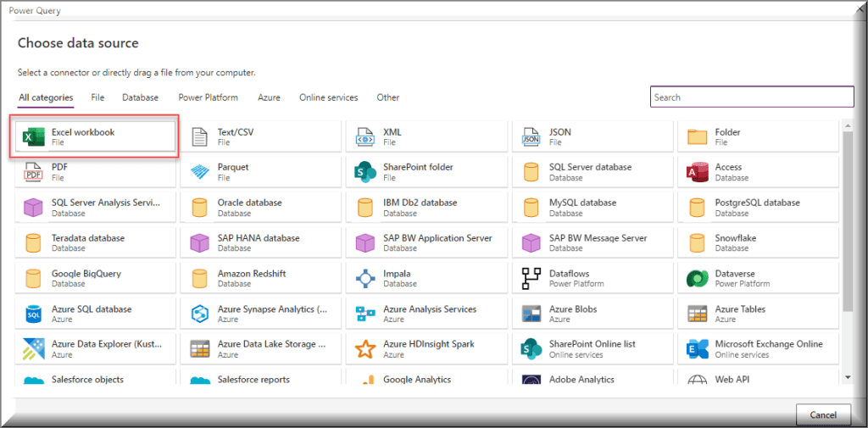This screenshot has height=428, width=868.
Task: Open the Dataflows connector icon
Action: [x=531, y=279]
